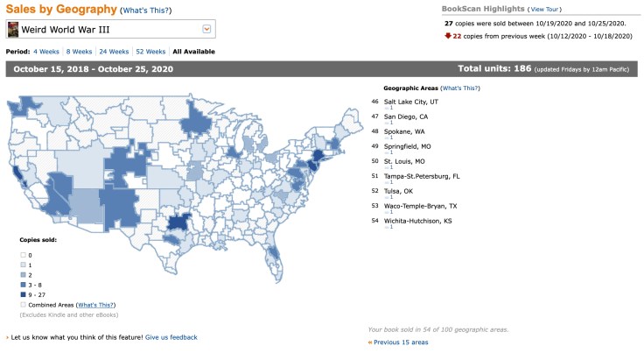The height and width of the screenshot is (353, 644).
Task: Show sales for 52 Weeks
Action: (x=154, y=52)
